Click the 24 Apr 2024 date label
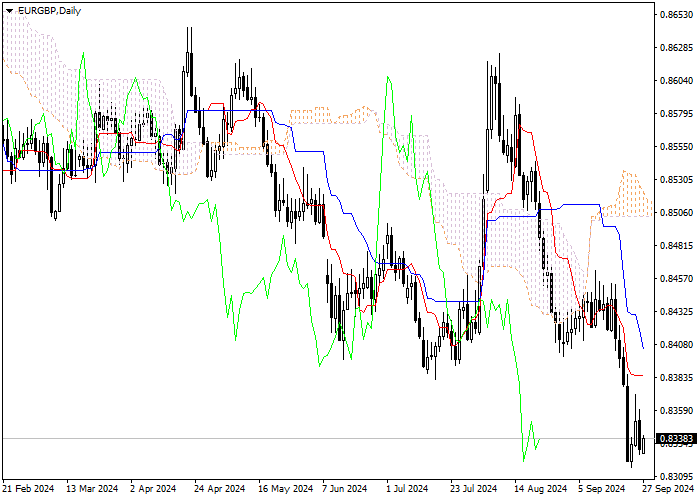Viewport: 700px width, 500px height. (220, 489)
